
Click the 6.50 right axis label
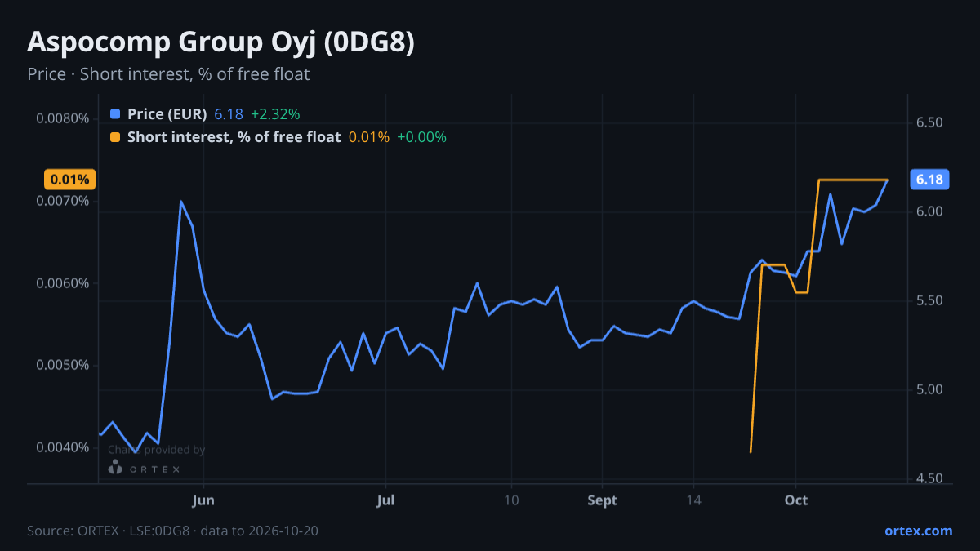pos(930,122)
